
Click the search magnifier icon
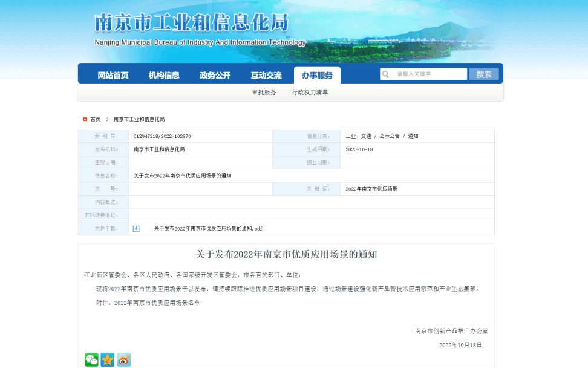[x=385, y=74]
